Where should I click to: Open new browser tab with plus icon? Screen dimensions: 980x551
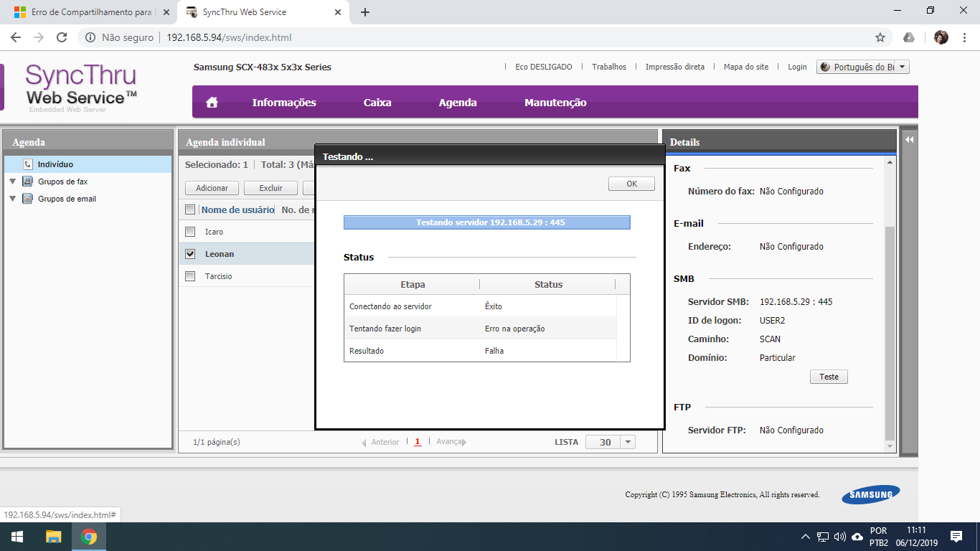pos(365,12)
